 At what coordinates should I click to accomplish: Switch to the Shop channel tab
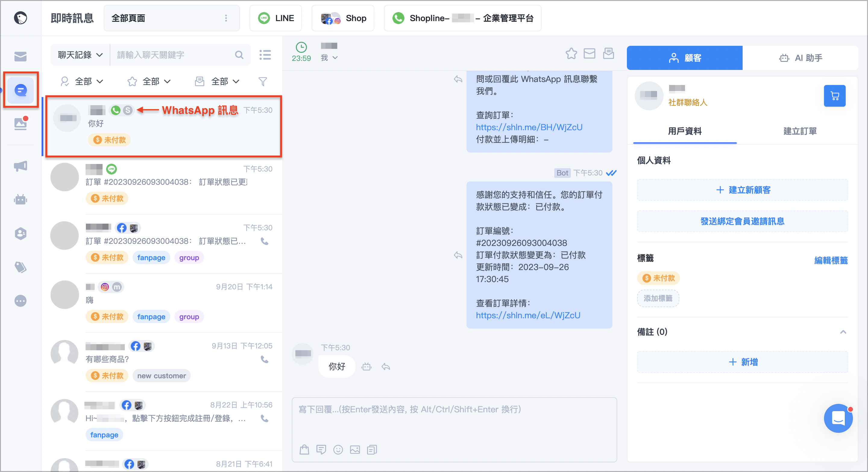(343, 18)
